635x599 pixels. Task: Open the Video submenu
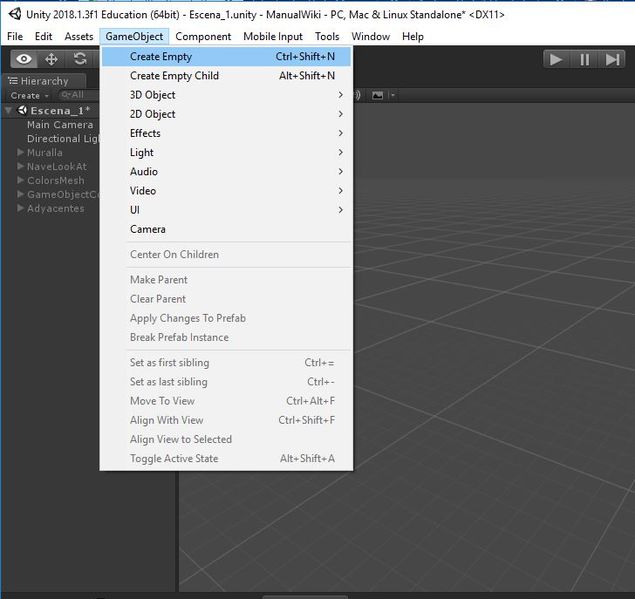[226, 191]
